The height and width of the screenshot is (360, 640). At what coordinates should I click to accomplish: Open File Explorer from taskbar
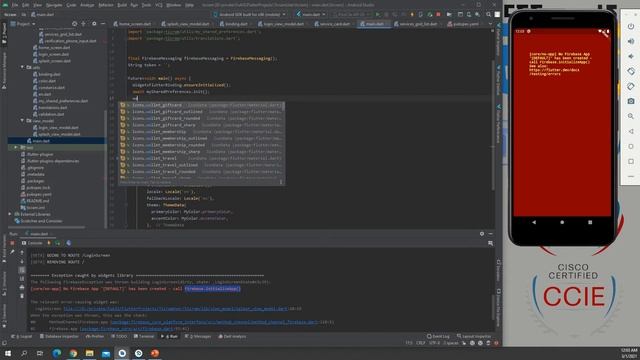(x=89, y=353)
